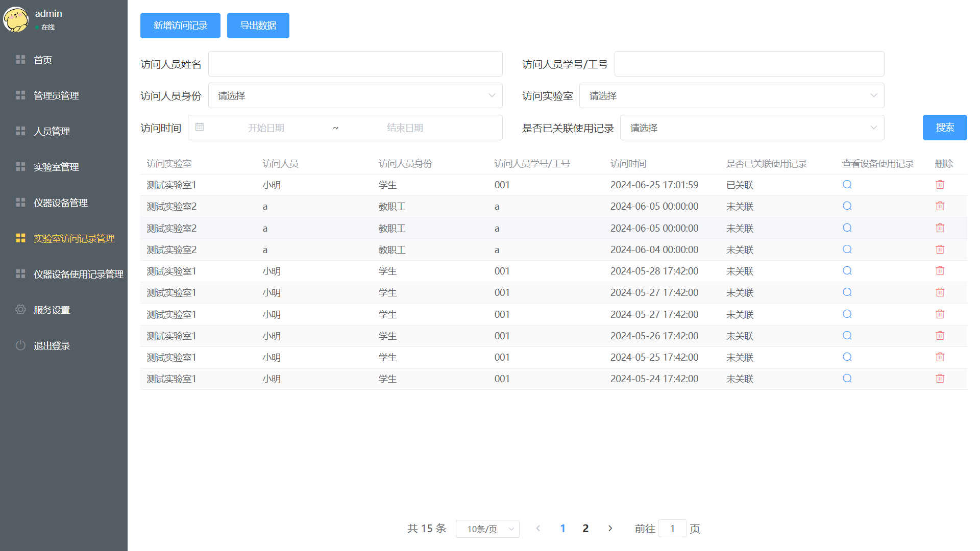Screen dimensions: 980x551
Task: Delete the 2024-05-24 17:42:00 visit record
Action: [940, 379]
